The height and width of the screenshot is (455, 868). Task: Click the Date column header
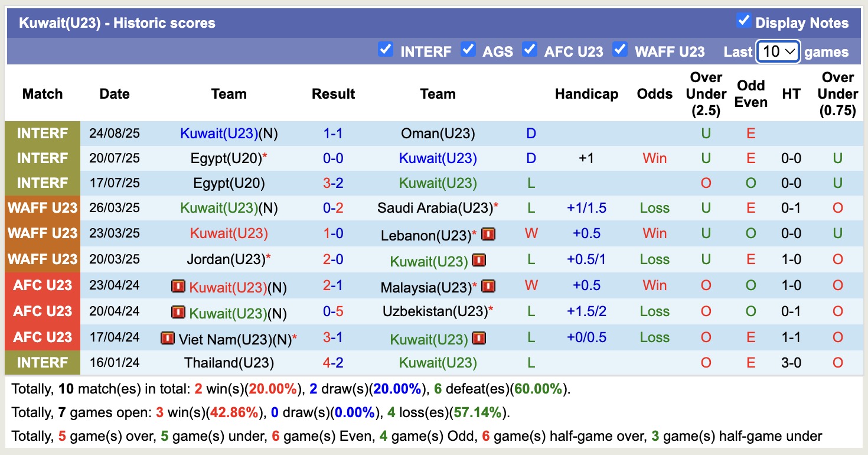pos(115,93)
